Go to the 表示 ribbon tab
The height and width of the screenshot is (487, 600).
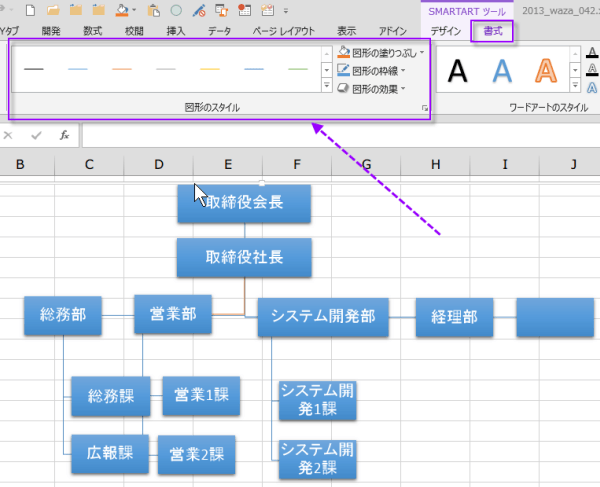(347, 31)
